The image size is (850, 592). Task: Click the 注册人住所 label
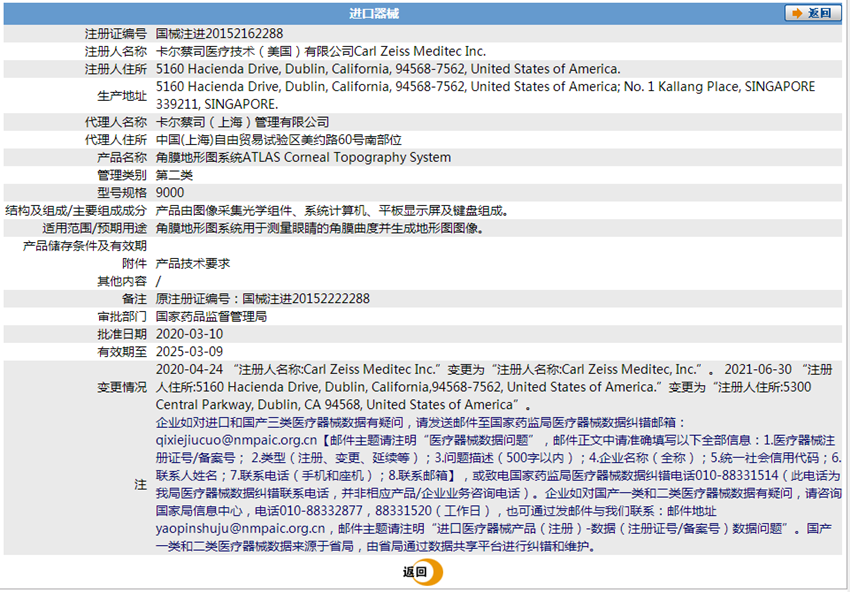click(x=115, y=69)
